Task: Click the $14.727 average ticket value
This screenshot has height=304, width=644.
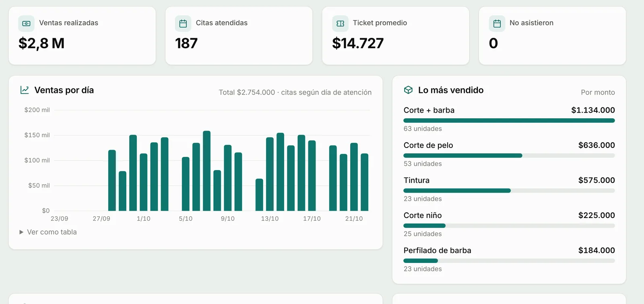Action: (x=358, y=43)
